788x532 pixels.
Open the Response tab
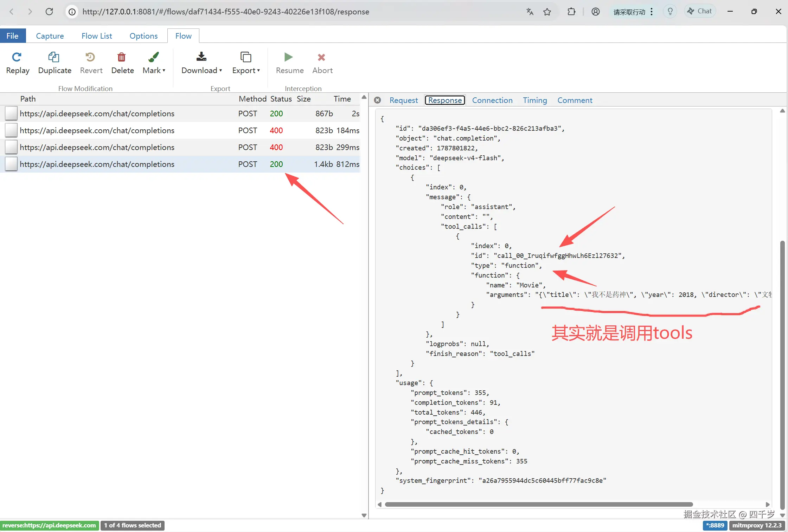445,100
